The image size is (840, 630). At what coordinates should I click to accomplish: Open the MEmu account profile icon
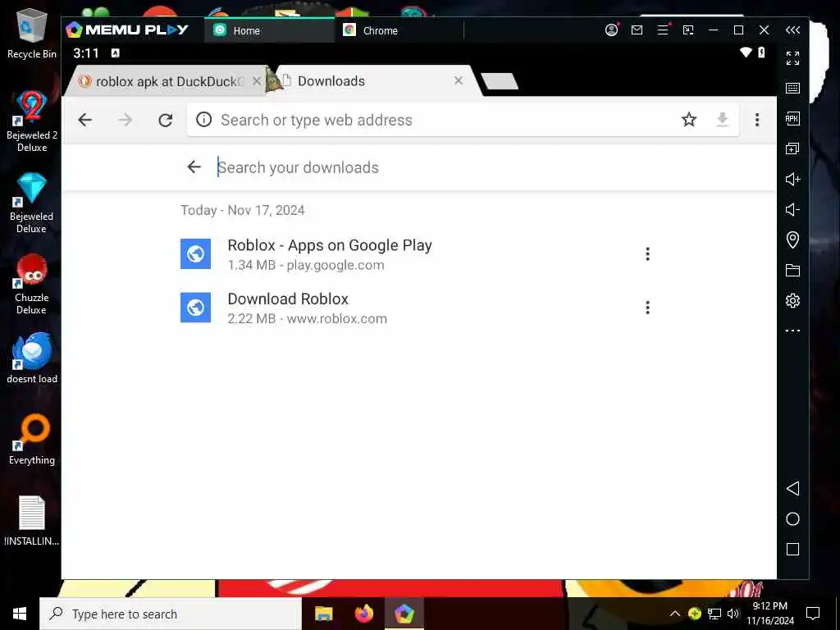[x=611, y=30]
